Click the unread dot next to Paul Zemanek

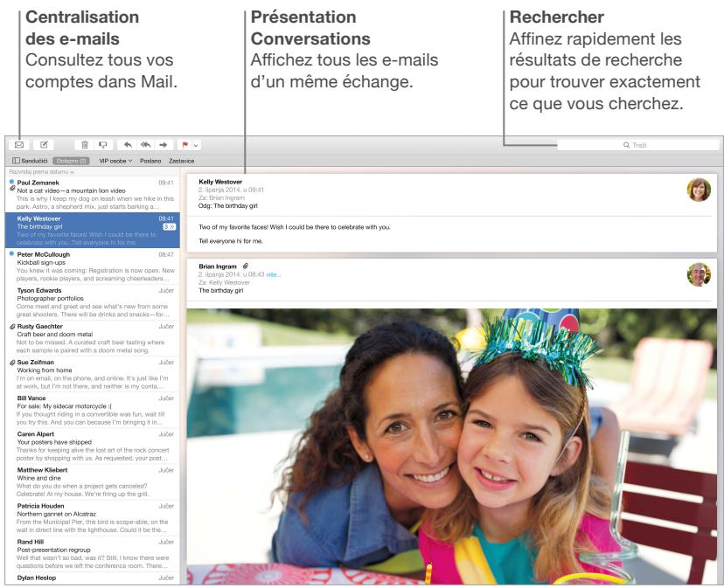pos(11,182)
